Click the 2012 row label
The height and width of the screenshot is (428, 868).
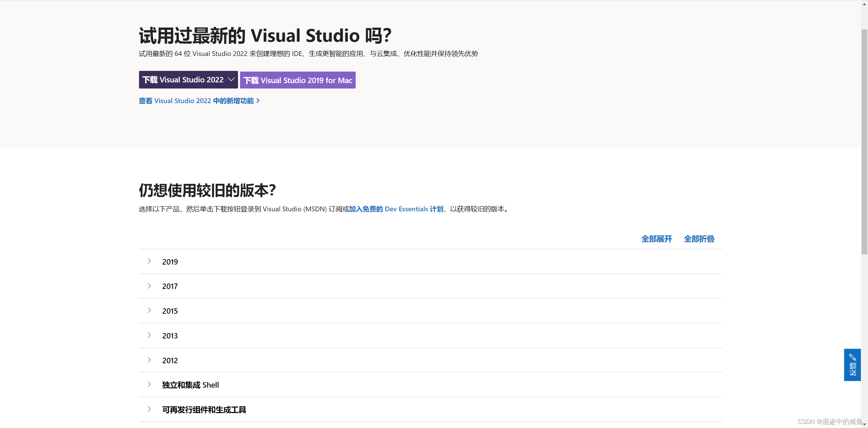click(170, 361)
